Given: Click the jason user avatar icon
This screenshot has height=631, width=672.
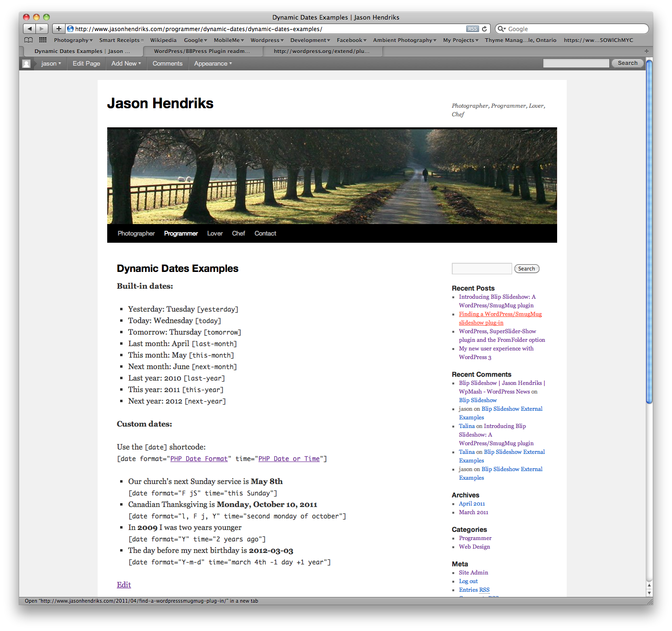Looking at the screenshot, I should point(26,64).
